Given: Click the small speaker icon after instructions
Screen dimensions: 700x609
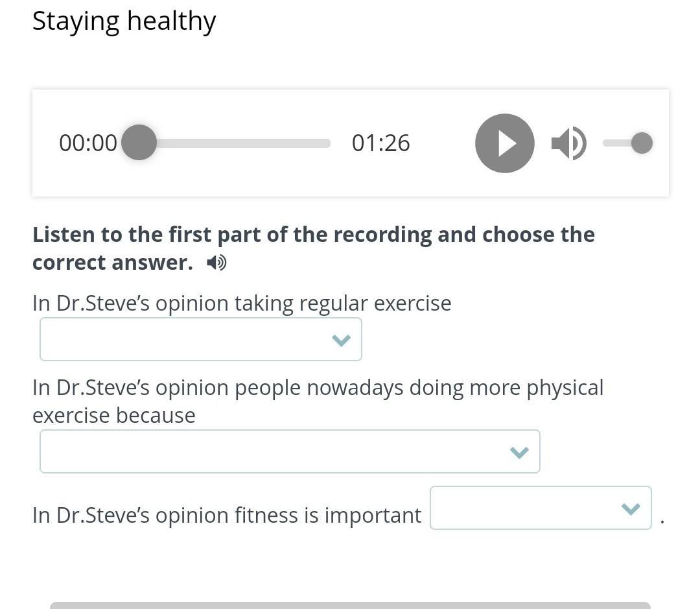Looking at the screenshot, I should [216, 263].
